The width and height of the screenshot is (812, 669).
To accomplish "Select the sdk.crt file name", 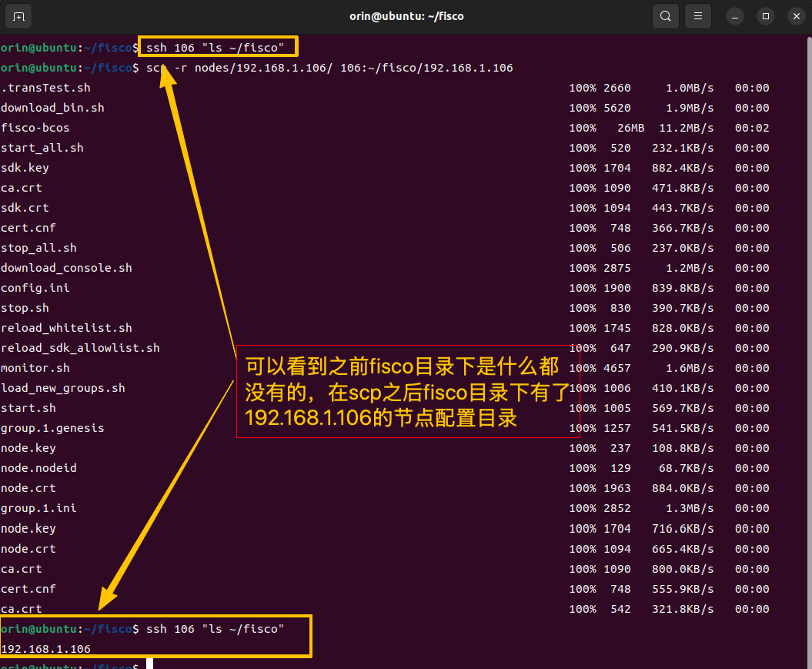I will 25,208.
